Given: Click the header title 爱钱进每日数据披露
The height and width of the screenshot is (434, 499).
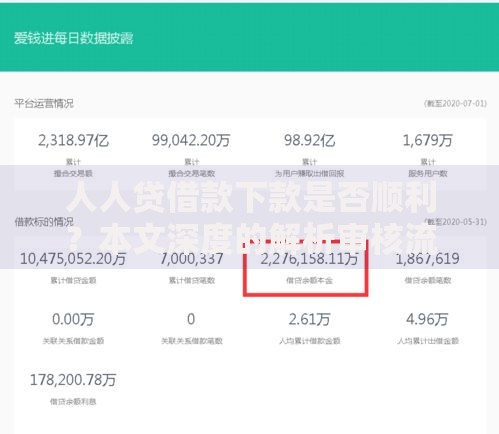Looking at the screenshot, I should [74, 38].
